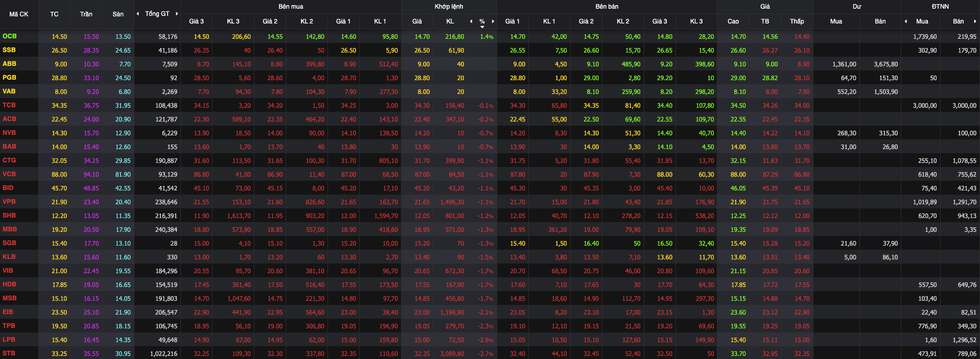Click the % change column header
Viewport: 980px width, 359px height.
482,21
